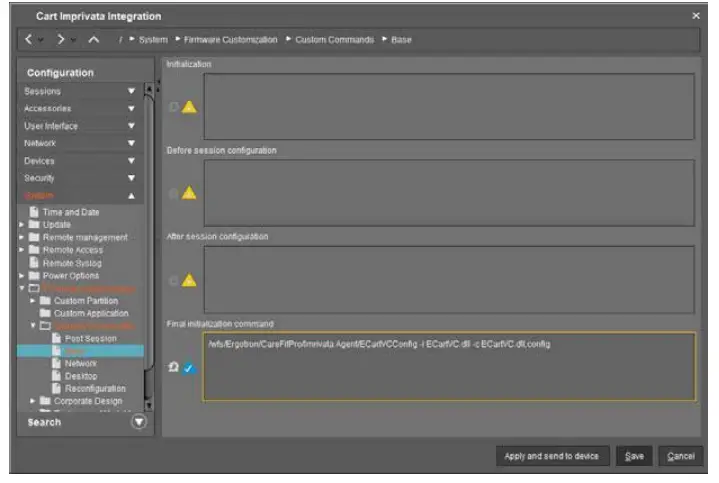Viewport: 719px width, 483px height.
Task: Select Power Options folder
Action: point(71,276)
